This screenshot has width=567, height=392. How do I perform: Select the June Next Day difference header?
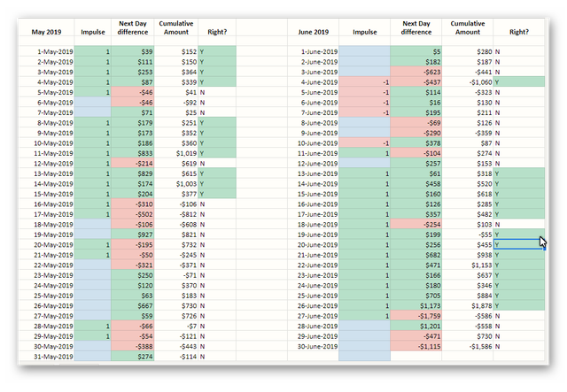click(x=416, y=27)
